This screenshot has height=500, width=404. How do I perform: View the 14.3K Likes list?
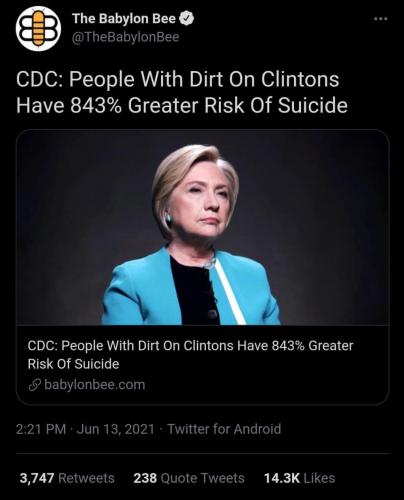click(299, 478)
